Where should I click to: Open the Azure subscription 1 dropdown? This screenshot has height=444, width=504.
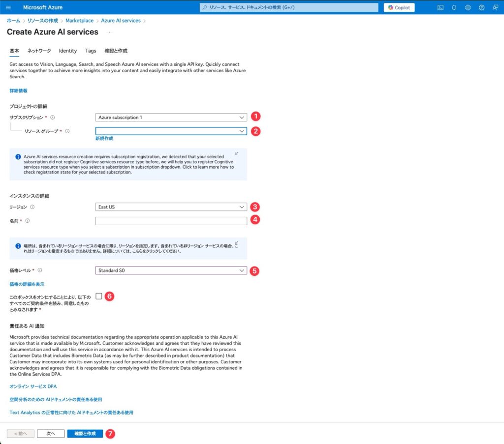[x=171, y=117]
